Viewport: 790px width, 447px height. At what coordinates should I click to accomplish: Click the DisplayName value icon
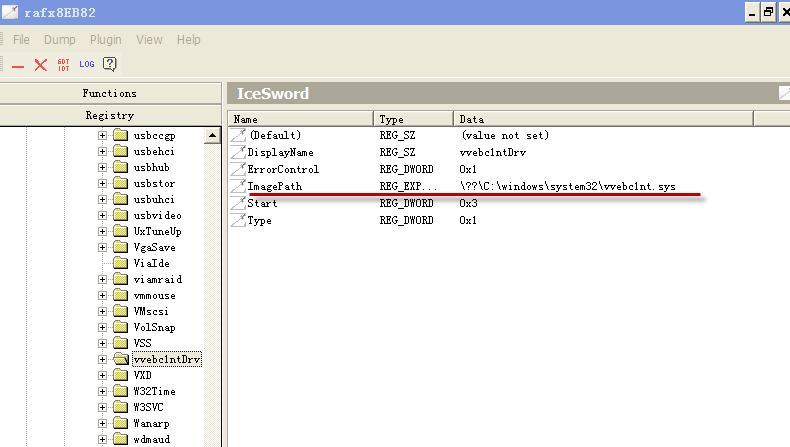click(x=238, y=152)
